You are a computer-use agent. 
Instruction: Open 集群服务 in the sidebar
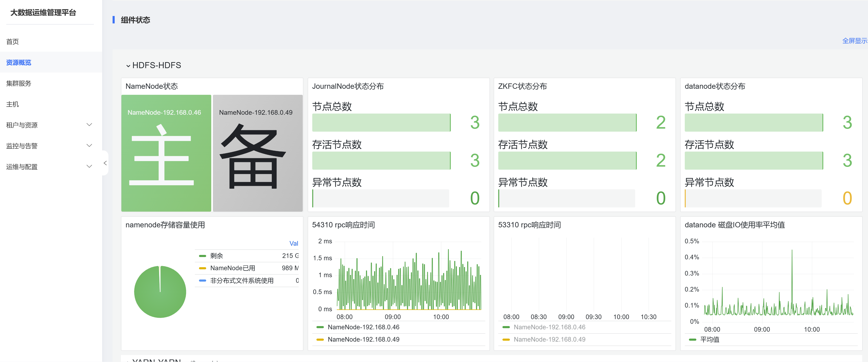[x=19, y=83]
